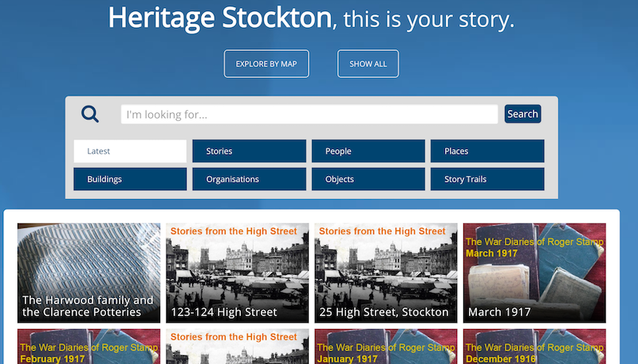Show the Buildings category
638x364 pixels.
coord(130,179)
